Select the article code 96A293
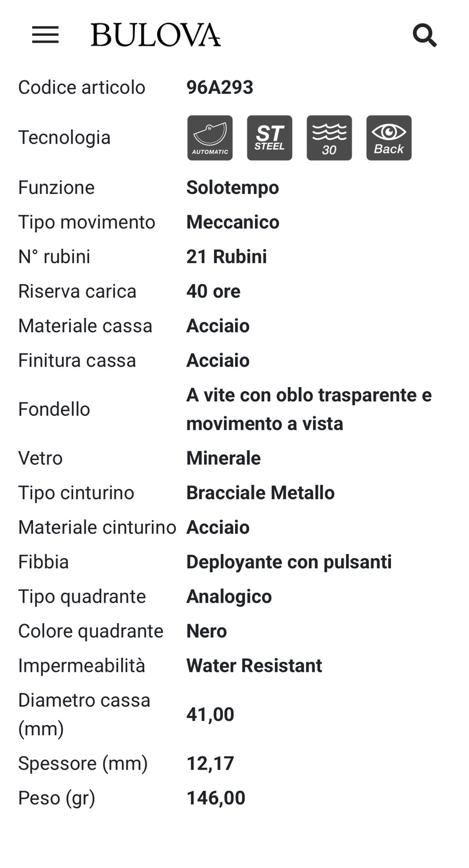 pos(220,87)
